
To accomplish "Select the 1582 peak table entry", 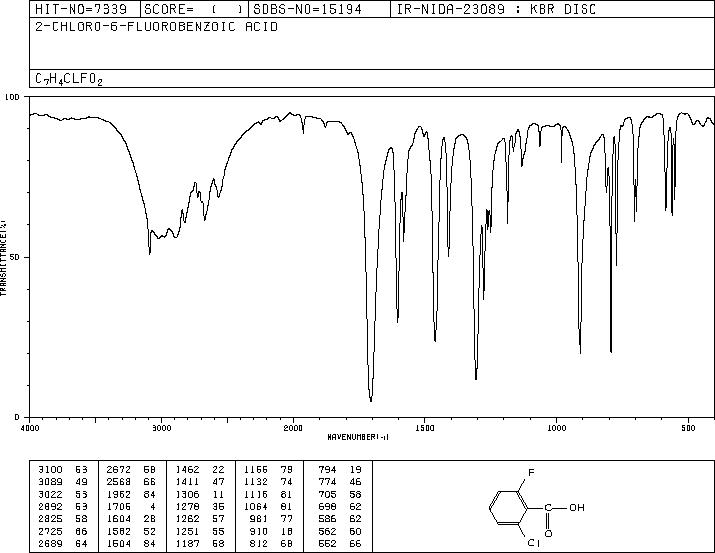I will click(131, 532).
